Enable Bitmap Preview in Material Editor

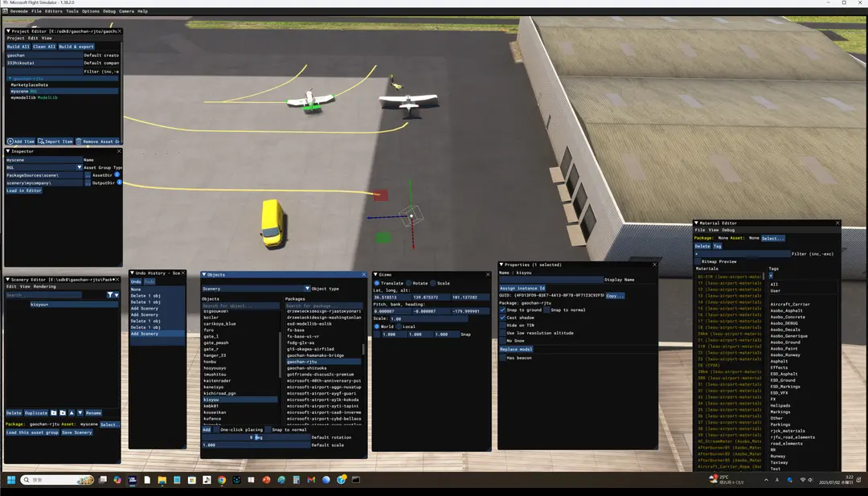tap(698, 261)
